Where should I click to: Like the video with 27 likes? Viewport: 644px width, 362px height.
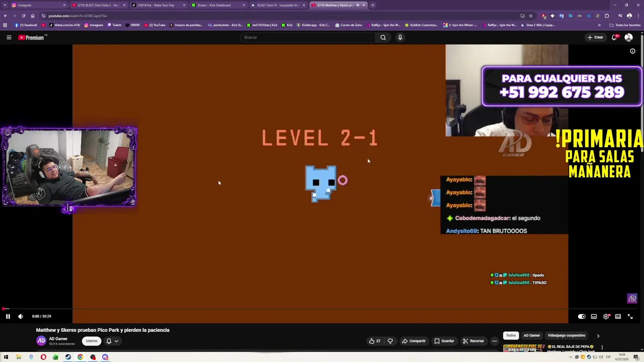pos(375,341)
